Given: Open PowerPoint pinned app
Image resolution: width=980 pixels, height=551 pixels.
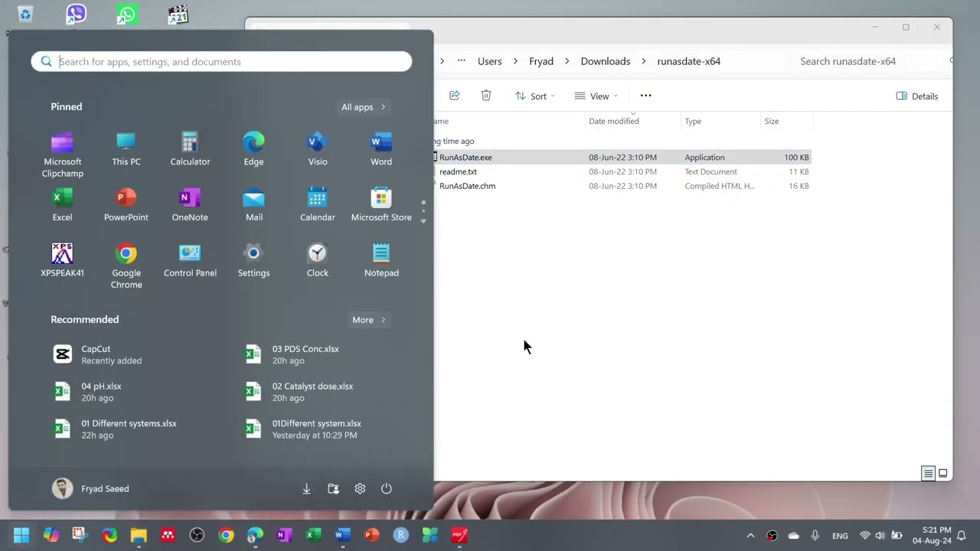Looking at the screenshot, I should 126,205.
